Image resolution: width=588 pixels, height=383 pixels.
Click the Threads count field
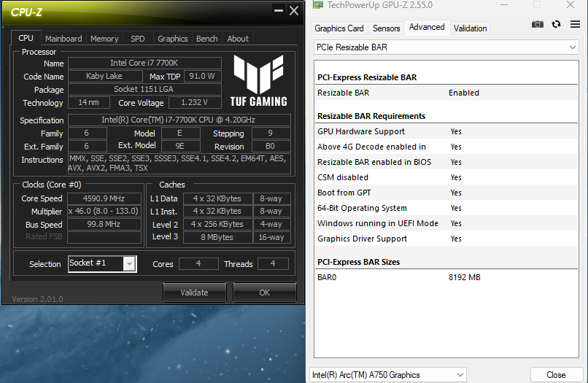(273, 263)
